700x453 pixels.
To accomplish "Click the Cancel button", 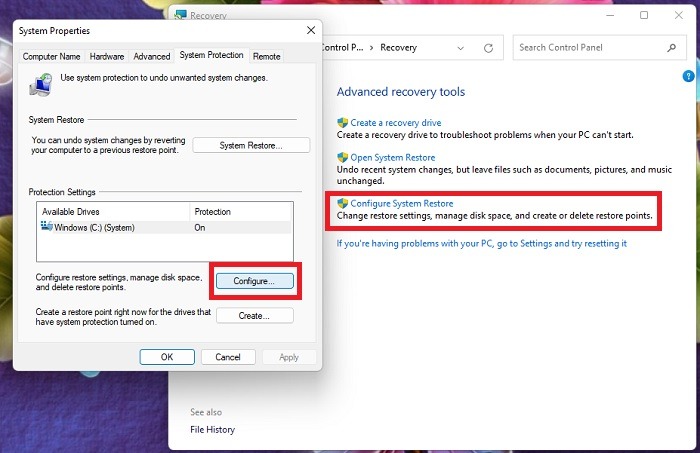I will [228, 357].
